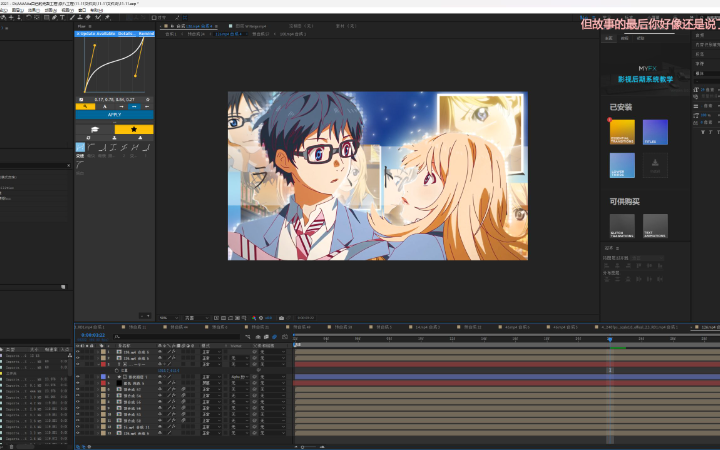Viewport: 720px width, 450px height.
Task: Click the yellow key icon button in Flow
Action: pos(85,107)
